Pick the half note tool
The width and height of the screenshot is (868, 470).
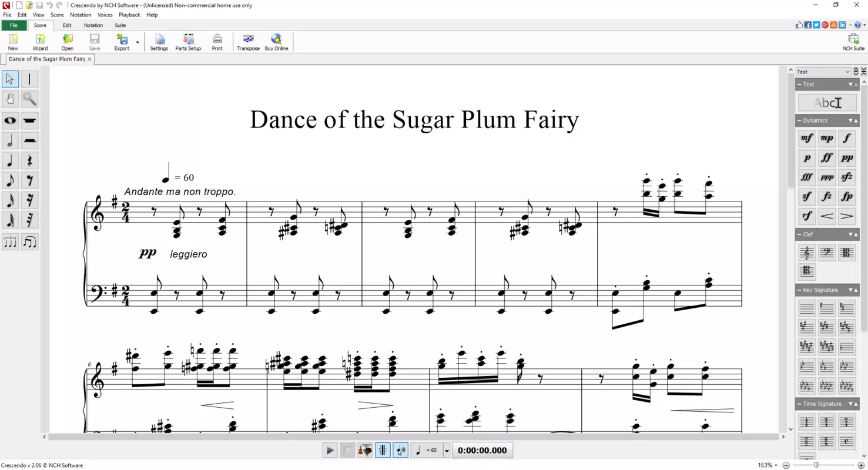(x=10, y=140)
